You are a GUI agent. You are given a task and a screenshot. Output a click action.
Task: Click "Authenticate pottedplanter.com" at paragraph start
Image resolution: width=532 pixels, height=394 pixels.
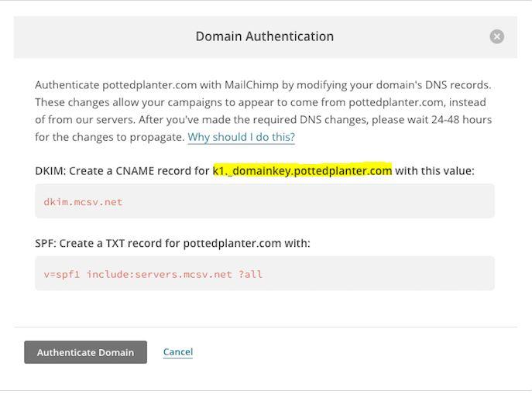[x=115, y=85]
